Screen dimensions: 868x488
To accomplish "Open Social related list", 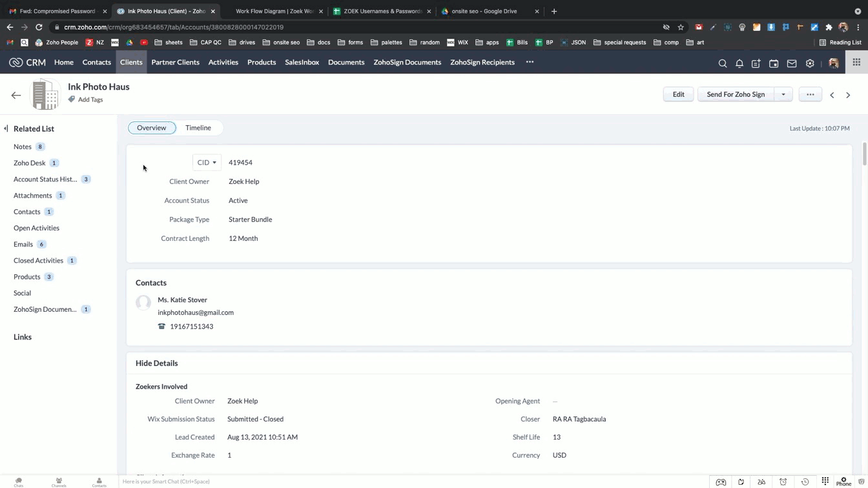I will point(23,293).
